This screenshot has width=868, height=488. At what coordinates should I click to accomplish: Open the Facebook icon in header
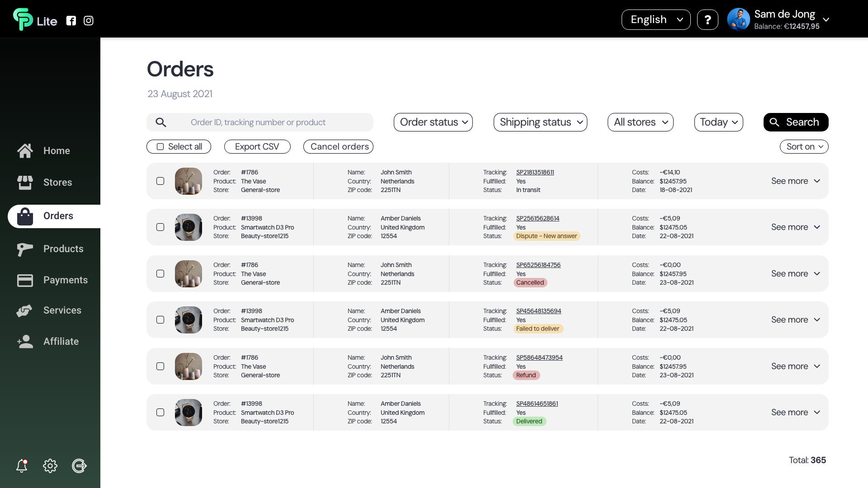(x=71, y=21)
